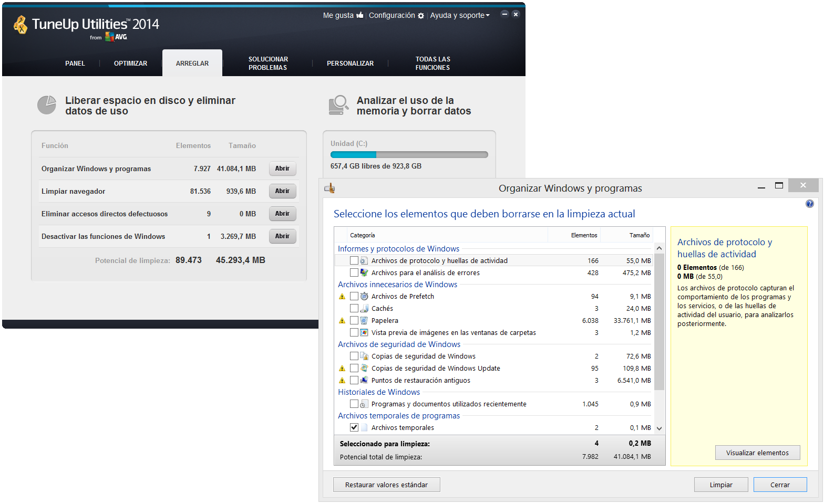The height and width of the screenshot is (504, 824).
Task: Open the TODAS LAS FUNCIONES tab
Action: point(433,64)
